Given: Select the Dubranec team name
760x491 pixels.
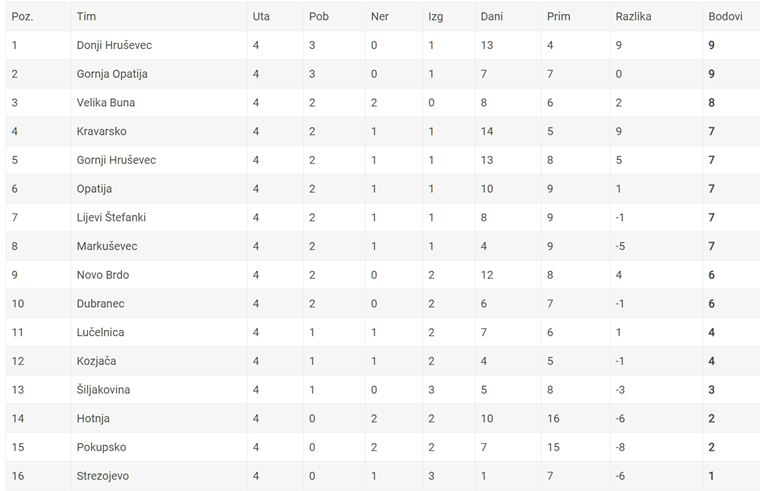Looking at the screenshot, I should click(100, 303).
